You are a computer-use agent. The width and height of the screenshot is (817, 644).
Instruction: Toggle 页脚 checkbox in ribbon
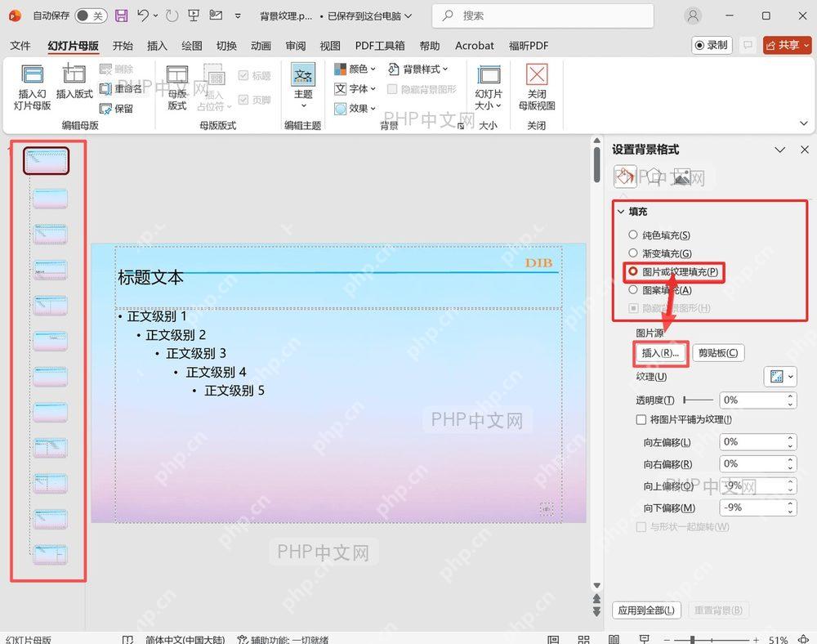pos(243,100)
